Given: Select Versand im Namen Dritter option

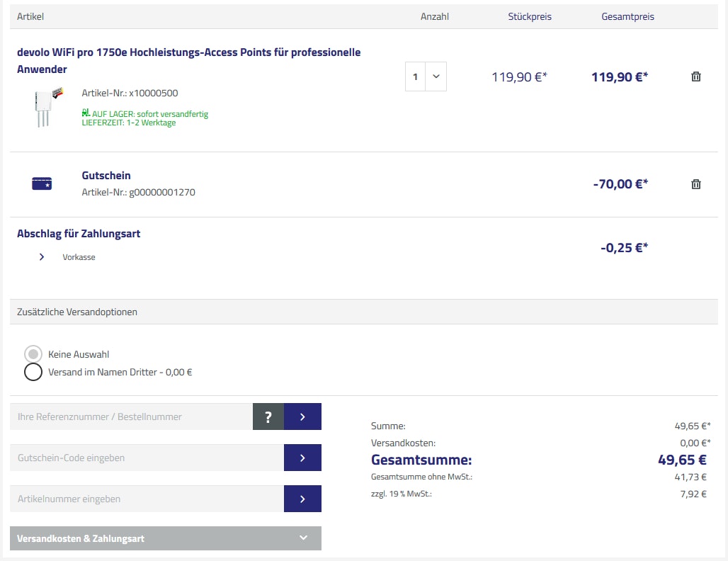Looking at the screenshot, I should (33, 372).
